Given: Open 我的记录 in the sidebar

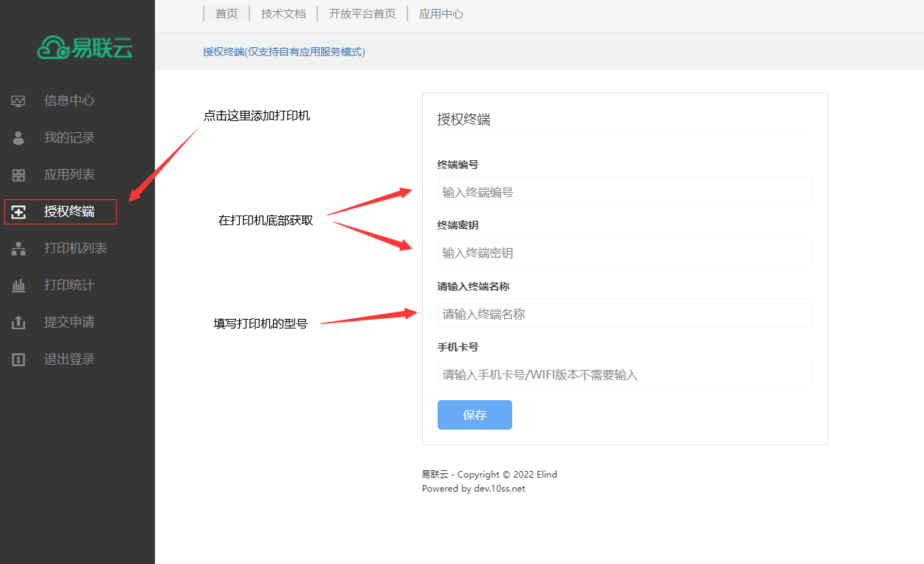Looking at the screenshot, I should (69, 137).
